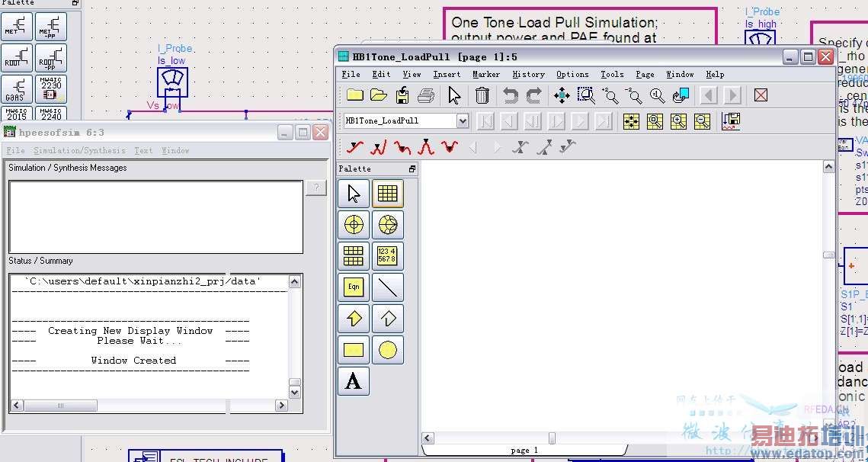Click the Status/Summary horizontal scrollbar thumb
This screenshot has height=462, width=868.
(60, 406)
